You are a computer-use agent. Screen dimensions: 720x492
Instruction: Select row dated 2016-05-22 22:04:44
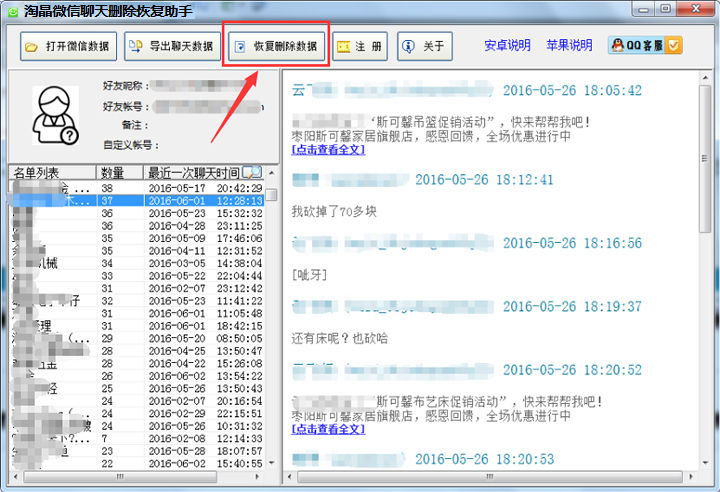(x=137, y=276)
